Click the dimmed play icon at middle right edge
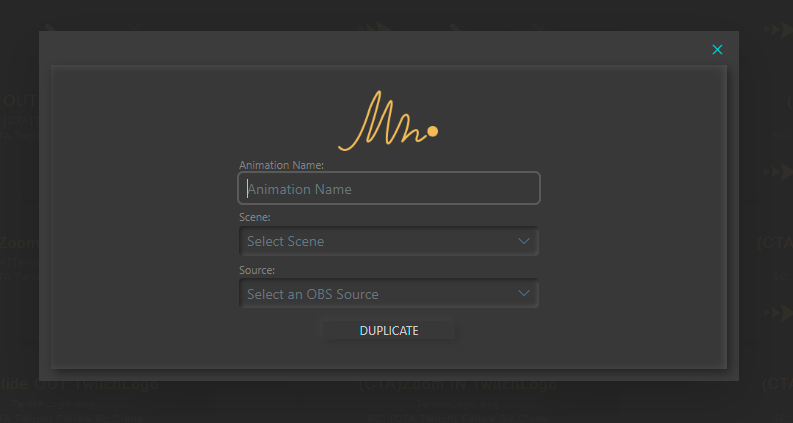The height and width of the screenshot is (423, 793). pos(776,172)
